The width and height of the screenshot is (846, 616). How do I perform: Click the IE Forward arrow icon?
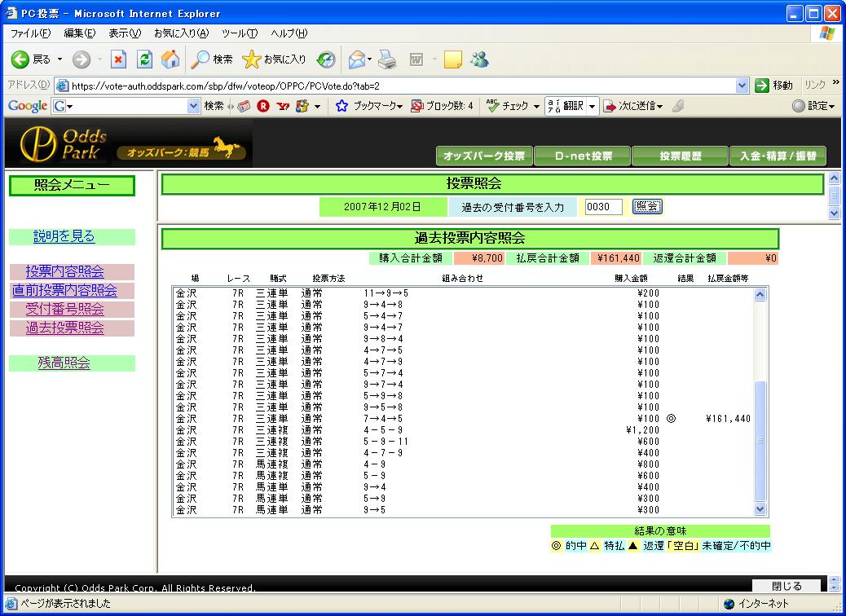[x=82, y=59]
